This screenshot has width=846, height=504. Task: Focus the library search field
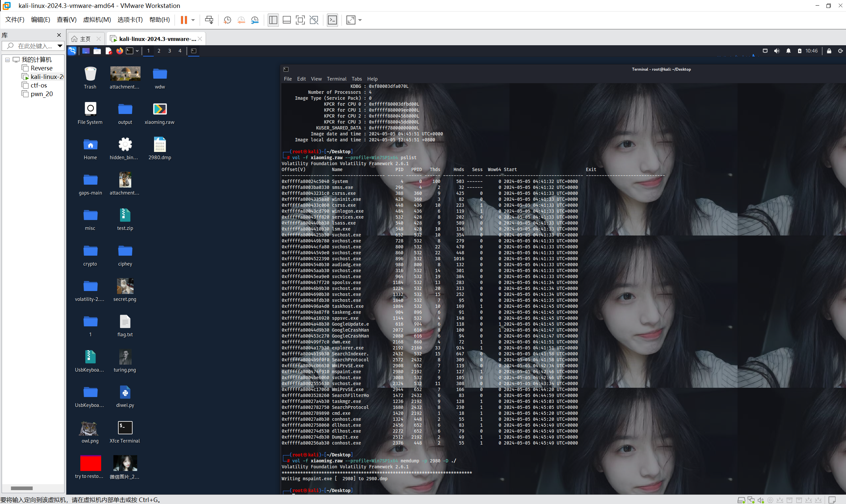tap(33, 46)
